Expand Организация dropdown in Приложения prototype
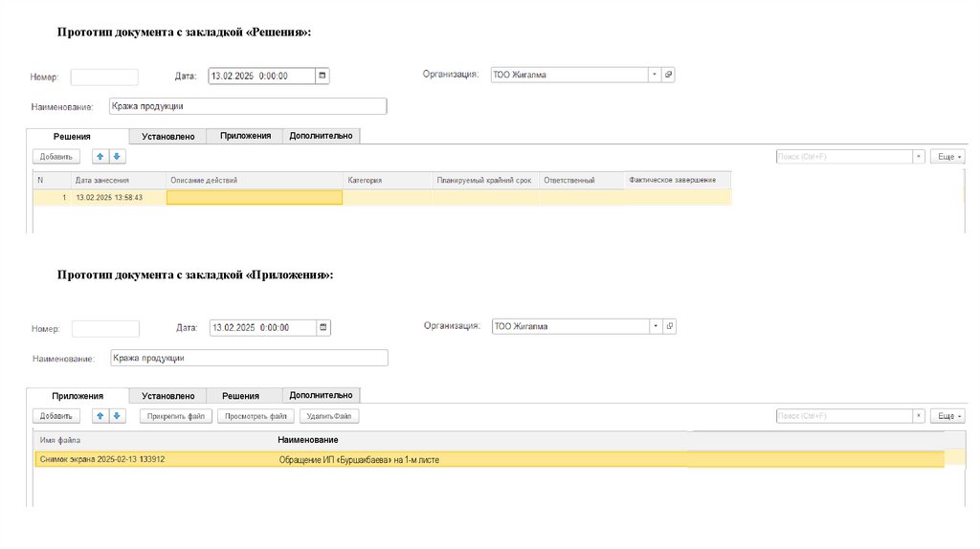The image size is (980, 549). click(656, 326)
